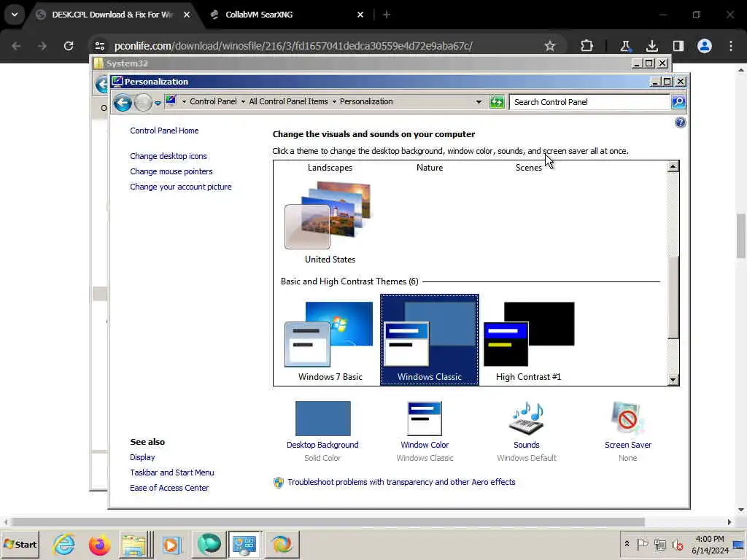Open the Chrome Labs flask icon
Screen dimensions: 747x560
point(625,46)
